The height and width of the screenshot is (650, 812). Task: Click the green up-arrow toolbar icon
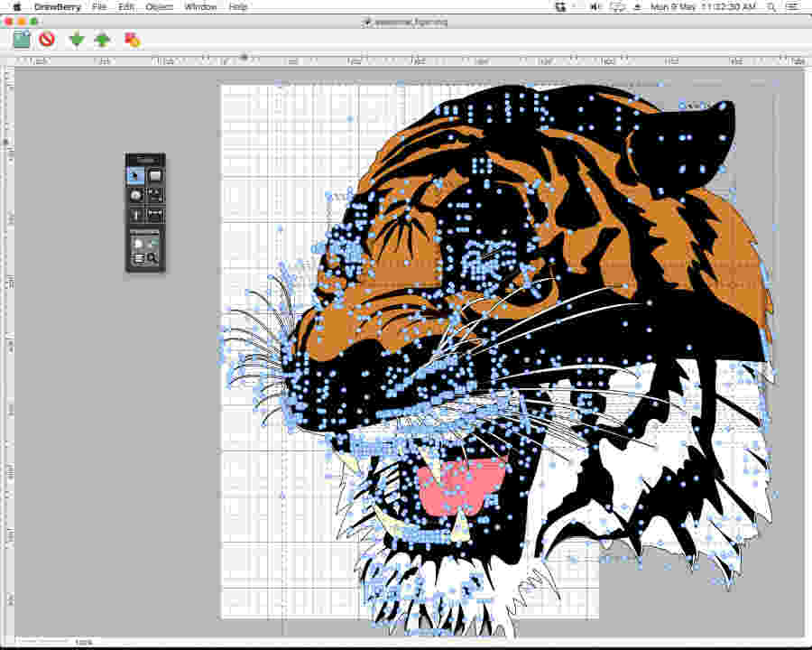[103, 40]
